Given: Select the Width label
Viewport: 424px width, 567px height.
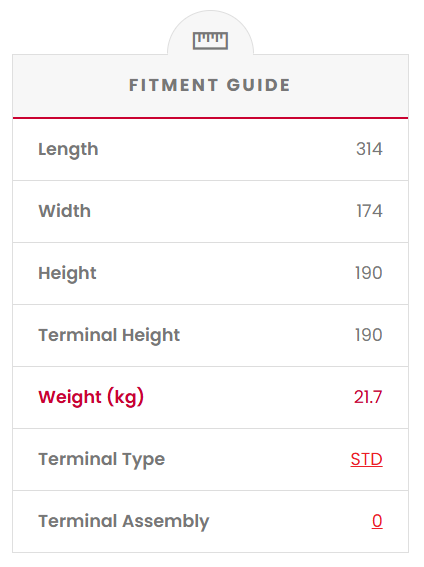Looking at the screenshot, I should coord(65,211).
